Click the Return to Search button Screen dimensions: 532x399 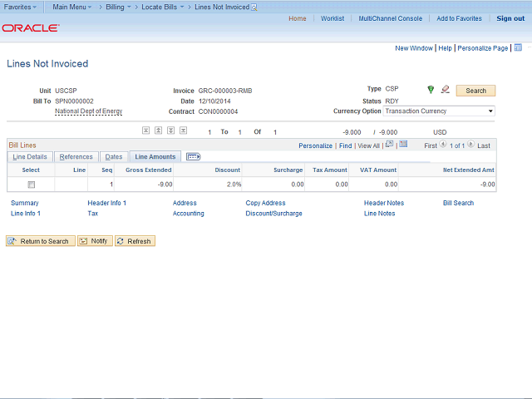[x=41, y=241]
